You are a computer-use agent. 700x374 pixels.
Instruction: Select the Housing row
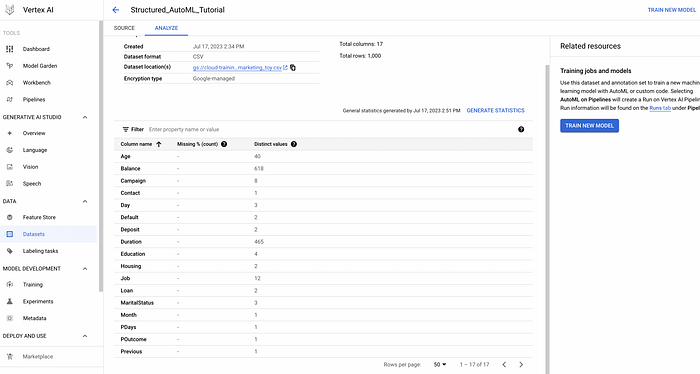pyautogui.click(x=323, y=266)
